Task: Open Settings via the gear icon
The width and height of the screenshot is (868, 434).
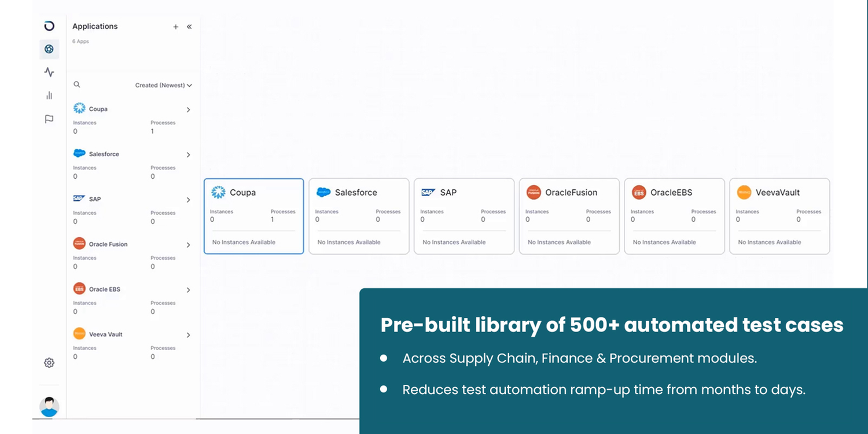Action: click(49, 363)
